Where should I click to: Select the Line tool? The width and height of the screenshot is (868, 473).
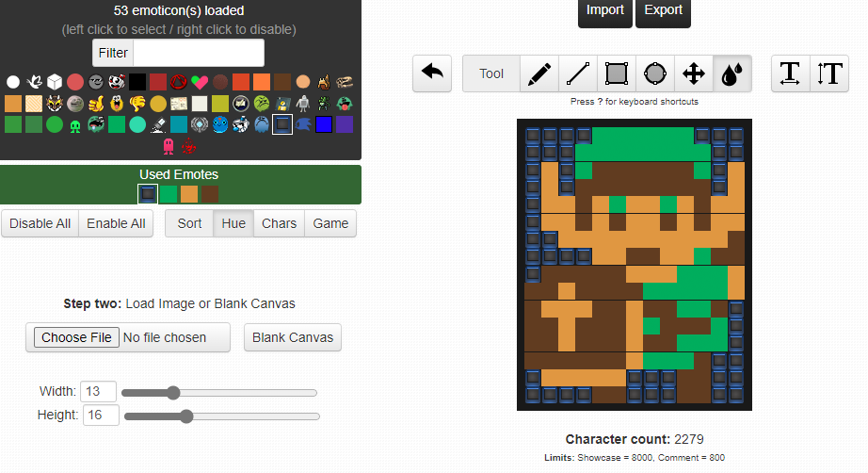point(578,73)
